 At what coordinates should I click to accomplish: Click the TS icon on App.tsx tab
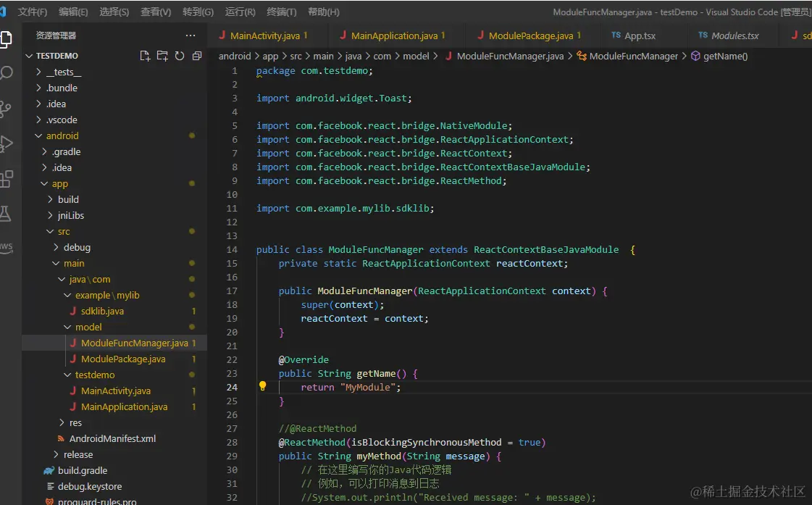click(x=616, y=36)
